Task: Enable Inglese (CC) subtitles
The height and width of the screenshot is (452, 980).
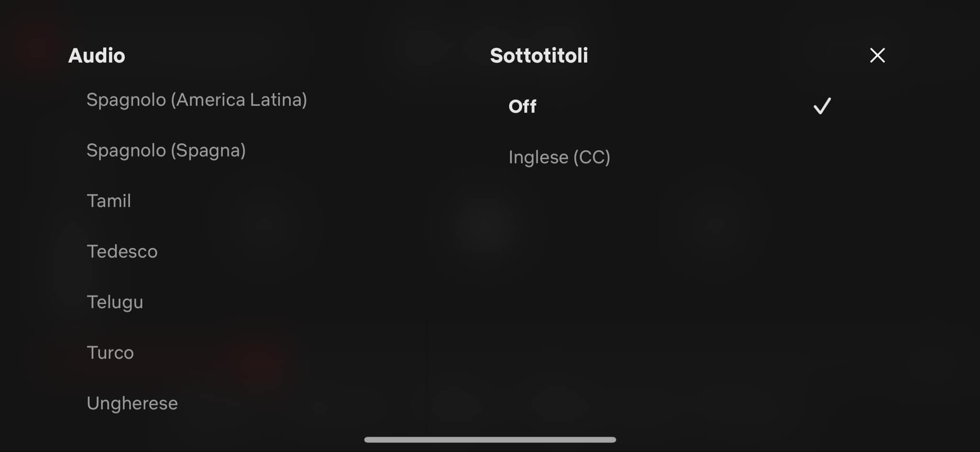Action: (559, 157)
